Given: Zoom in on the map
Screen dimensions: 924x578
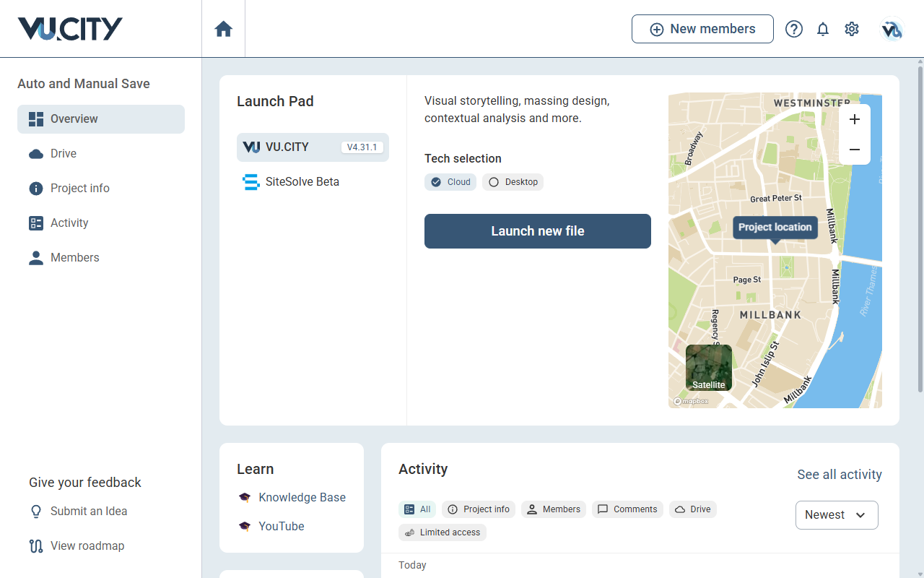Looking at the screenshot, I should coord(855,119).
